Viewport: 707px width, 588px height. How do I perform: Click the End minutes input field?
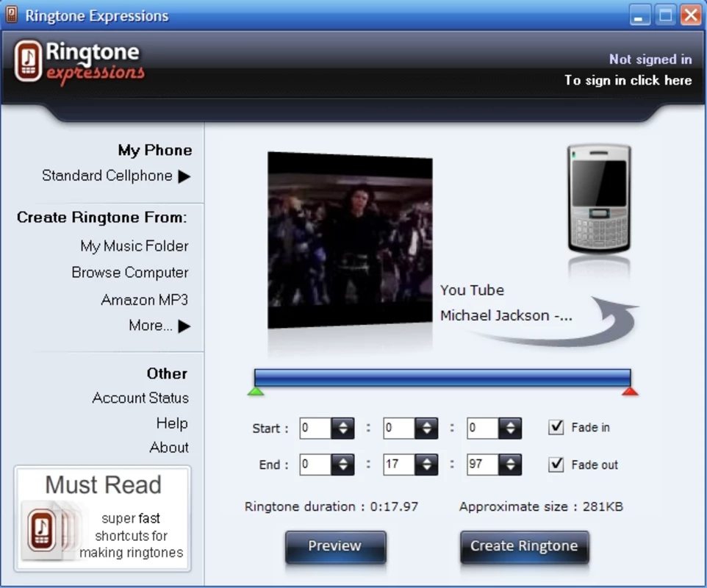(x=315, y=465)
